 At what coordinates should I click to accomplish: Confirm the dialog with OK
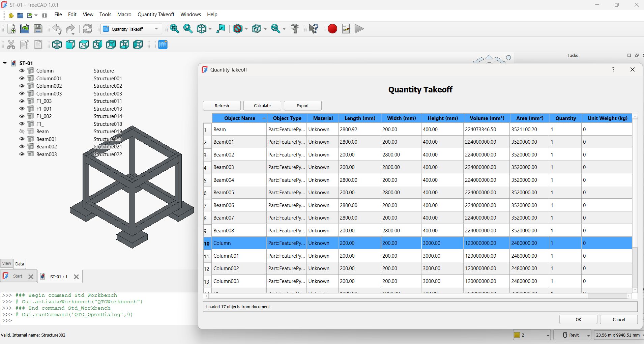(x=579, y=319)
